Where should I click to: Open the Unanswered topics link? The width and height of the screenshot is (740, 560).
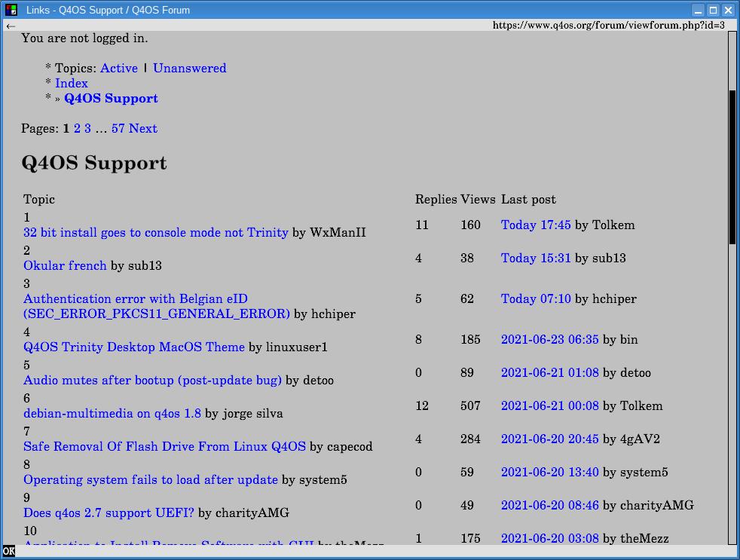[x=190, y=68]
